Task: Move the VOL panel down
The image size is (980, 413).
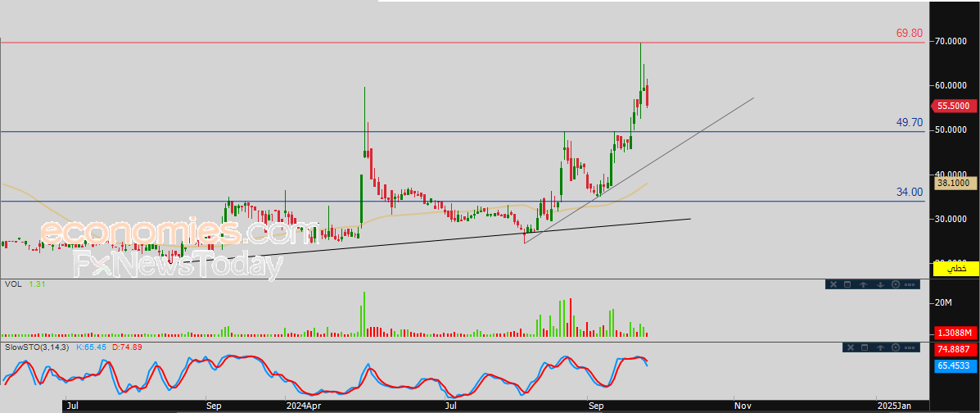Action: [881, 284]
